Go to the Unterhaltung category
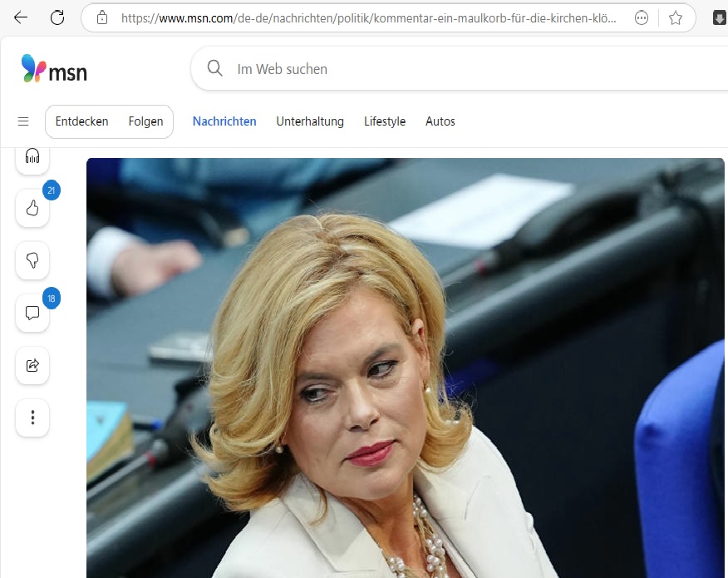This screenshot has height=578, width=728. pos(310,121)
